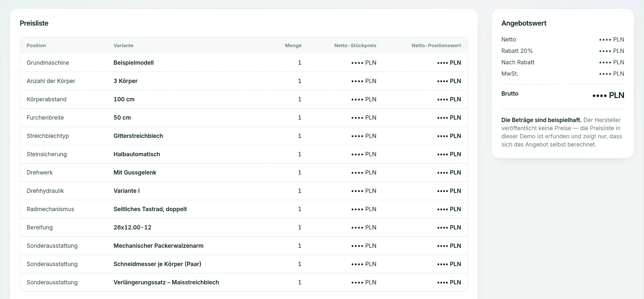Click the 'Körperabstand' row label
Image resolution: width=644 pixels, height=299 pixels.
47,99
